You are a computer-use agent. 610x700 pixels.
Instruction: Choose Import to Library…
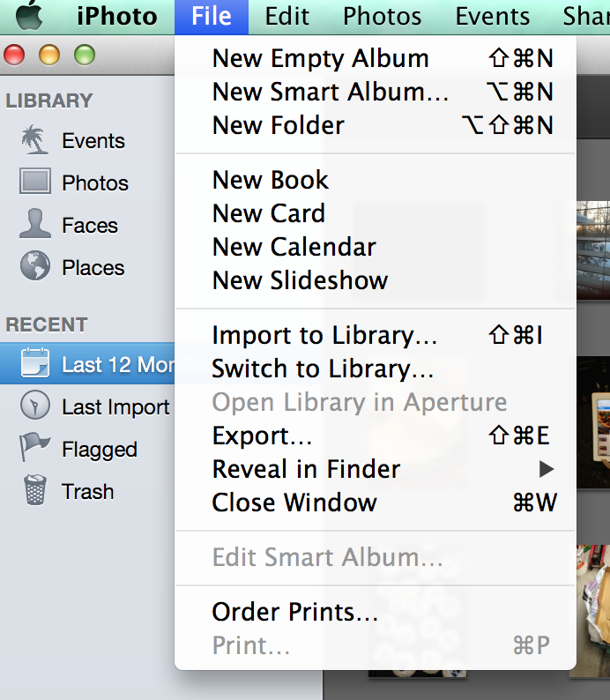coord(376,335)
